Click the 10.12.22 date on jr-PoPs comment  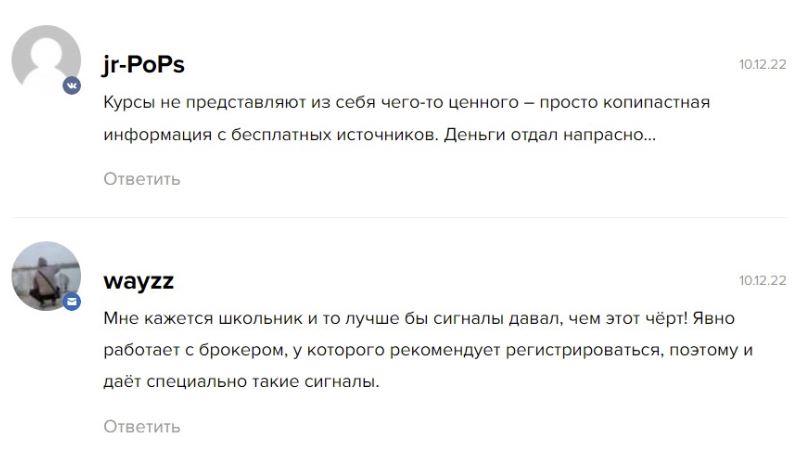pos(762,64)
